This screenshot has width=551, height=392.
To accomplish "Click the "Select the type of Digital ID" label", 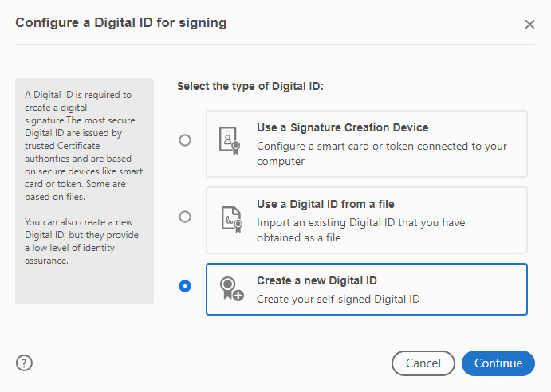I will click(x=250, y=86).
